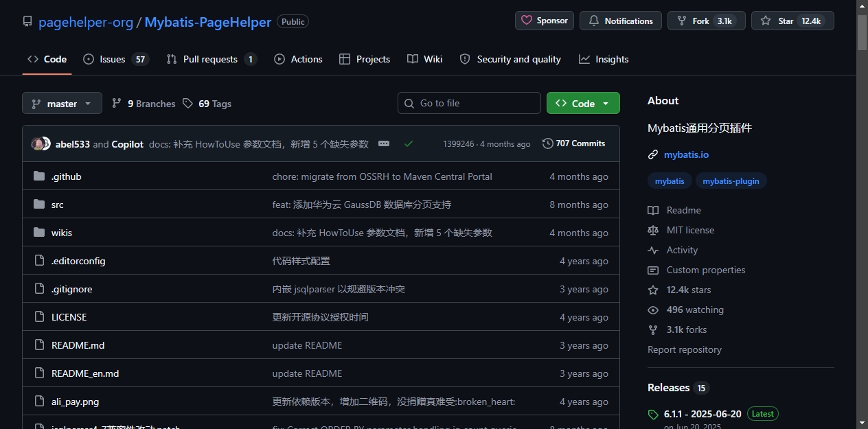Open the mybatis.io website link
This screenshot has width=868, height=429.
686,154
